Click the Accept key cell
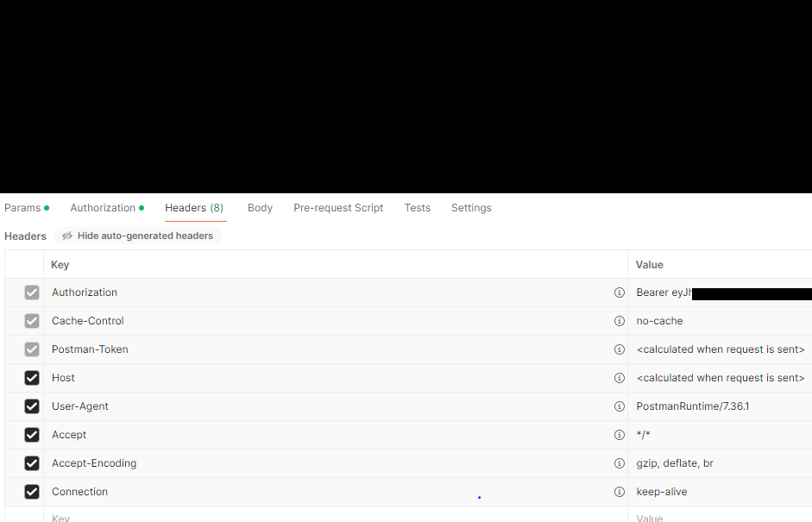This screenshot has height=522, width=812. 336,435
